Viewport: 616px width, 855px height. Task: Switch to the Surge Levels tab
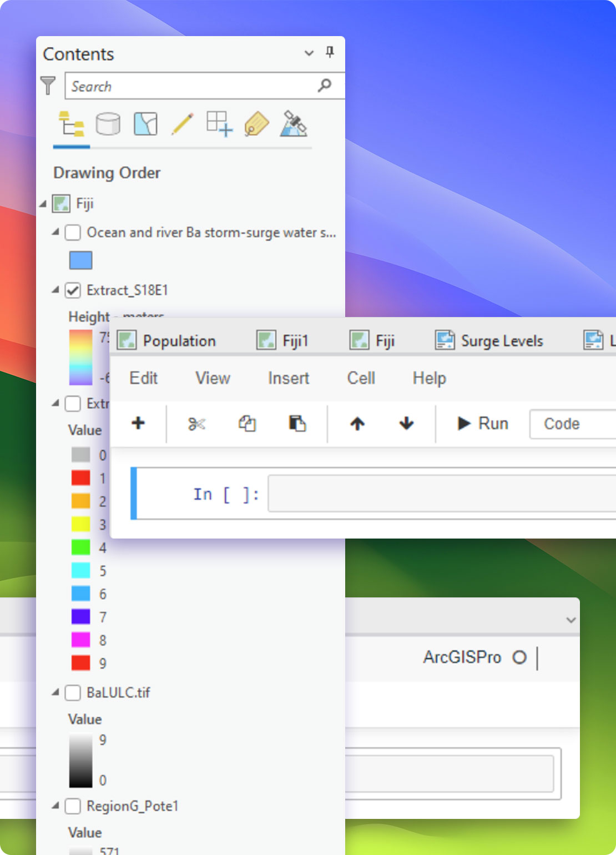(x=489, y=340)
